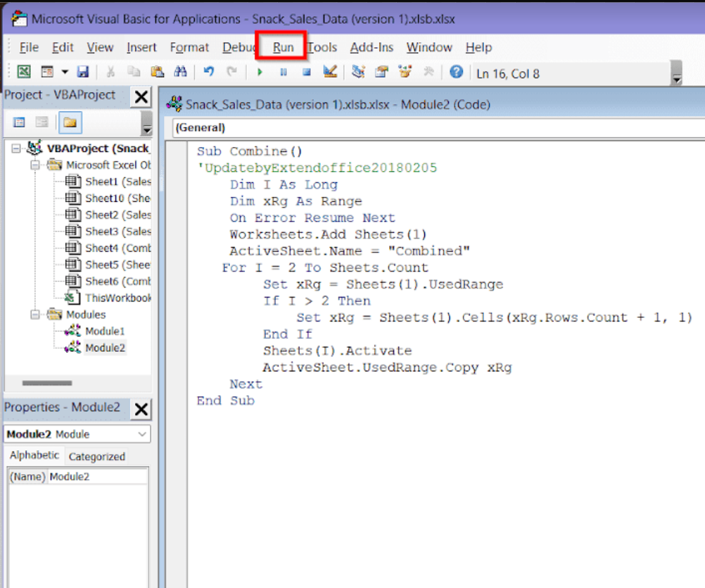Viewport: 705px width, 588px height.
Task: Select Sheet5 in project tree
Action: [118, 264]
